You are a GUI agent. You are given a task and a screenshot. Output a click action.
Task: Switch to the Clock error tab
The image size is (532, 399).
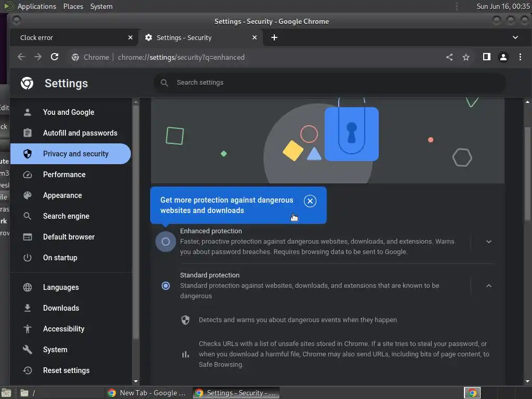click(x=74, y=37)
